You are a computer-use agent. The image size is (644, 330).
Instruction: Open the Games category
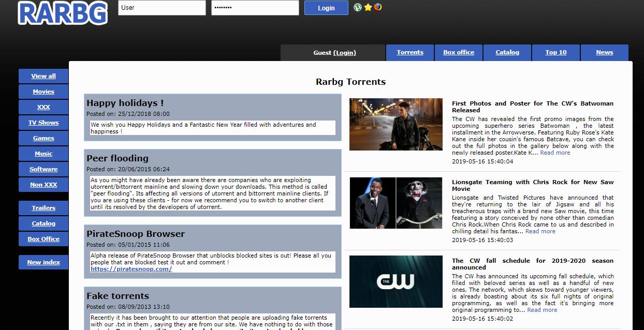[43, 138]
